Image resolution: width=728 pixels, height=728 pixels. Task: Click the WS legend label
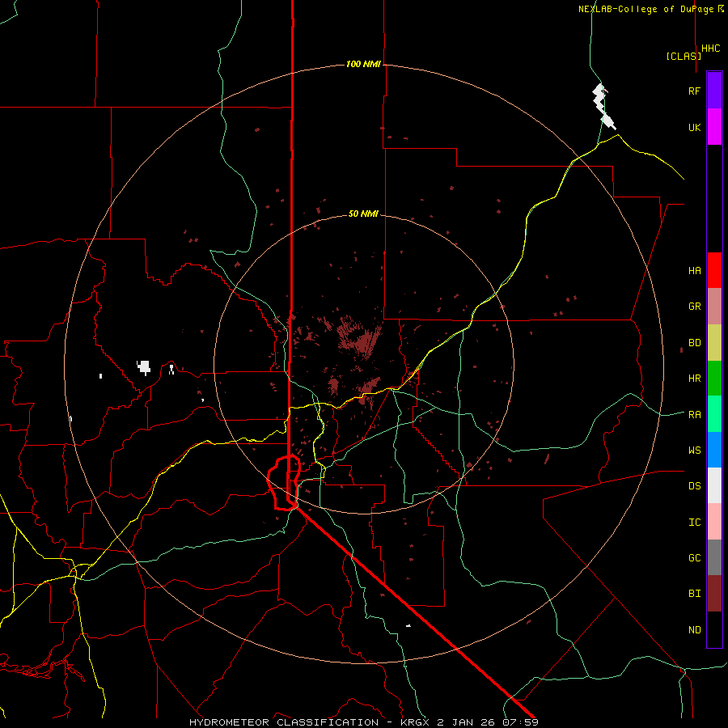(x=694, y=450)
